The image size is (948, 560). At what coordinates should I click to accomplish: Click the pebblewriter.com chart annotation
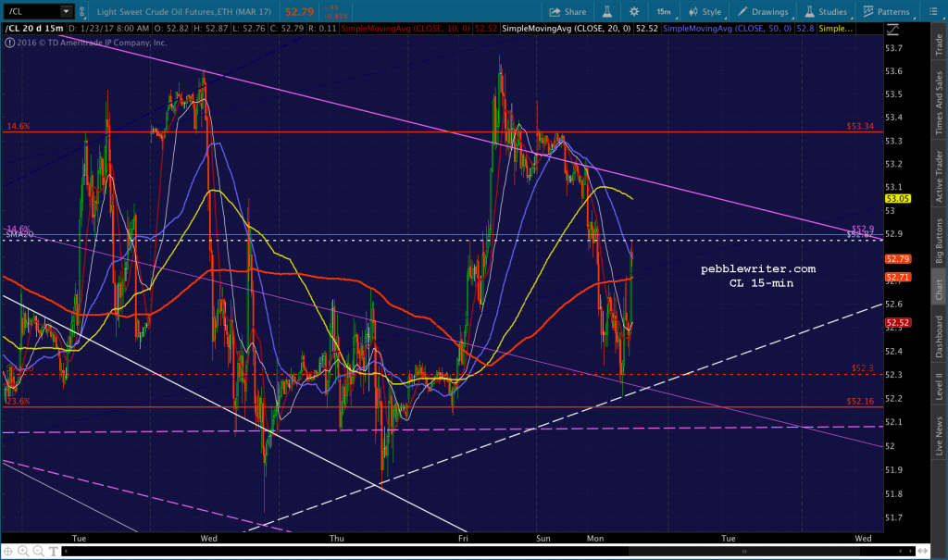[758, 268]
